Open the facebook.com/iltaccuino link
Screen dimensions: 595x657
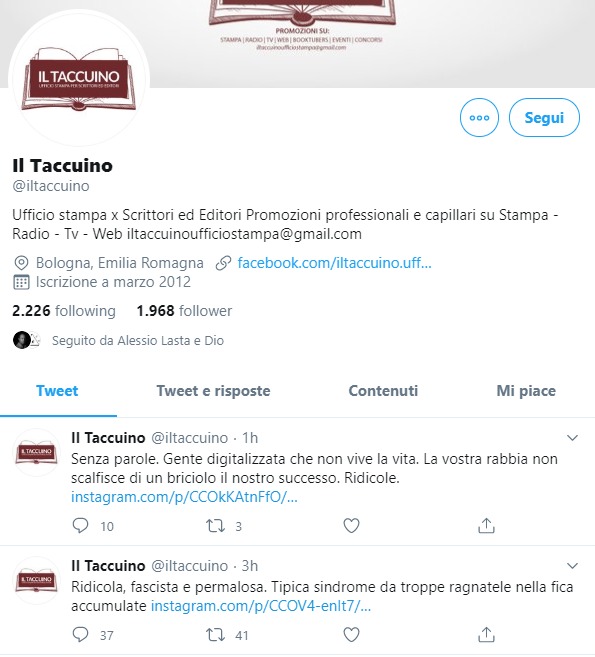334,263
